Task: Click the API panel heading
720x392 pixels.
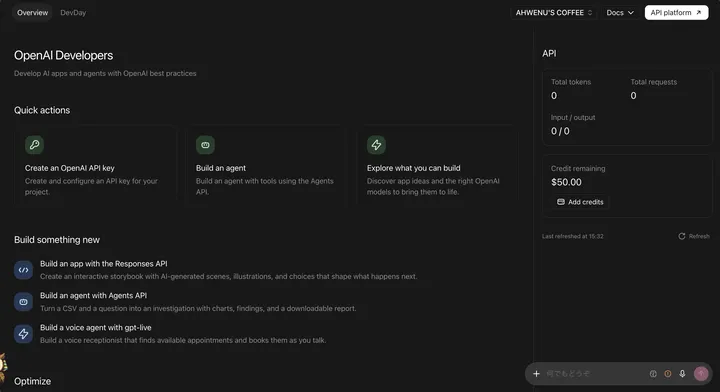Action: (549, 53)
